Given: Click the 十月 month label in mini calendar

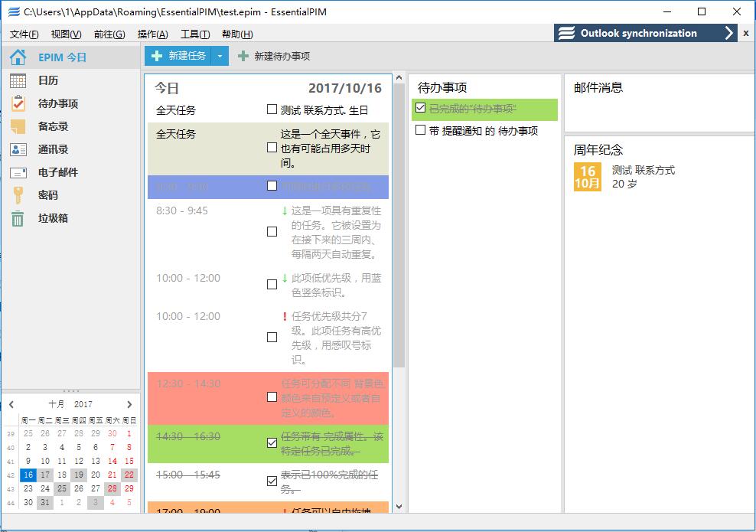Looking at the screenshot, I should point(56,404).
